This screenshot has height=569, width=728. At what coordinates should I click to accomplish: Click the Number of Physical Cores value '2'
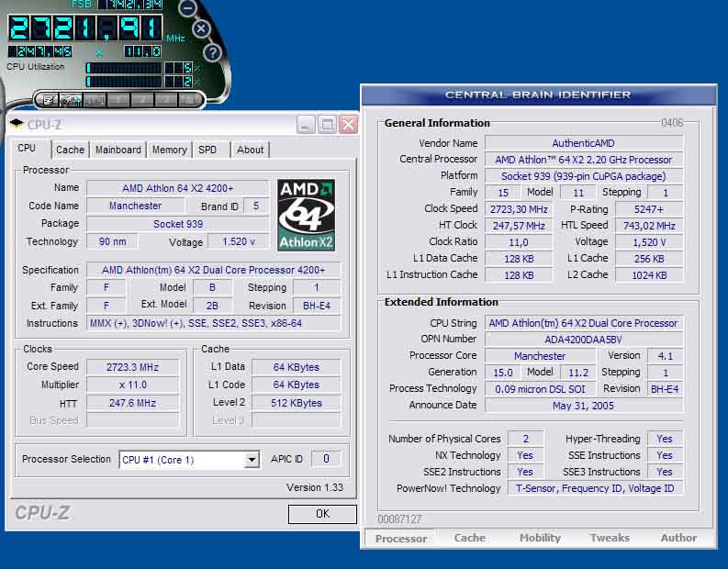(525, 439)
